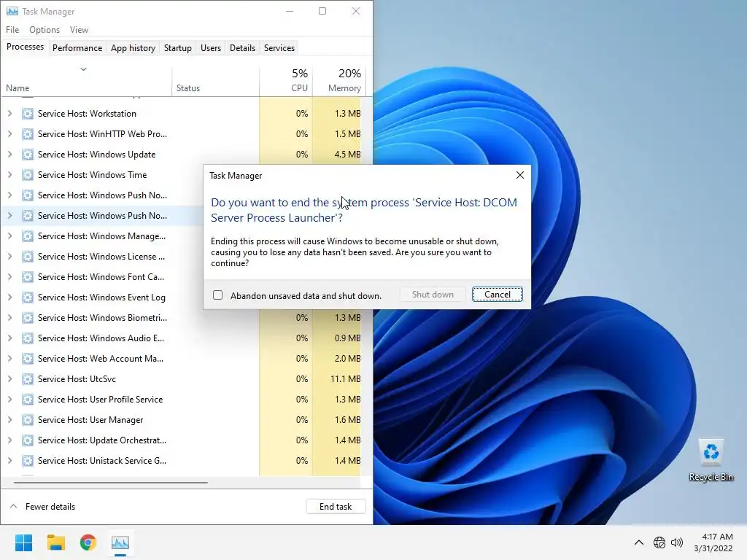Sort processes by Memory column

tap(340, 80)
